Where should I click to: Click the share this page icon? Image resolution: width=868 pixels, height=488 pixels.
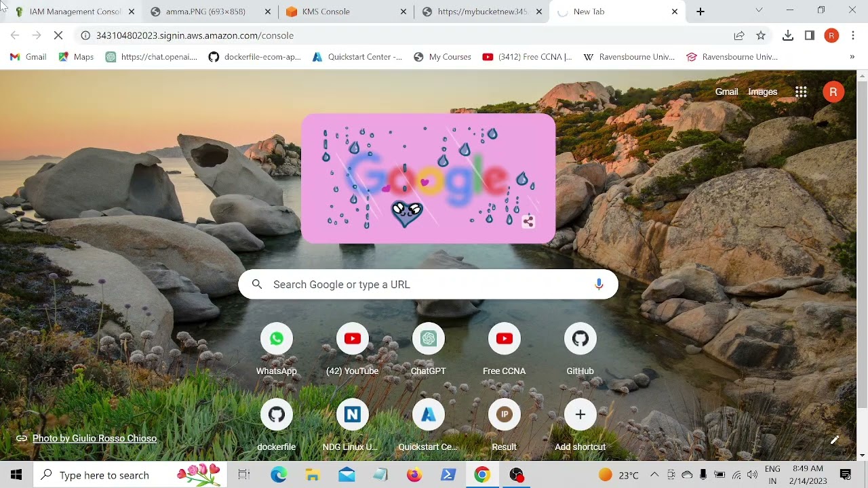click(739, 35)
